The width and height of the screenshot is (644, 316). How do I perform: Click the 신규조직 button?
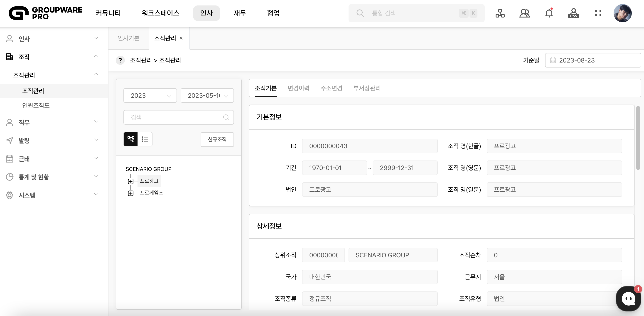tap(217, 139)
